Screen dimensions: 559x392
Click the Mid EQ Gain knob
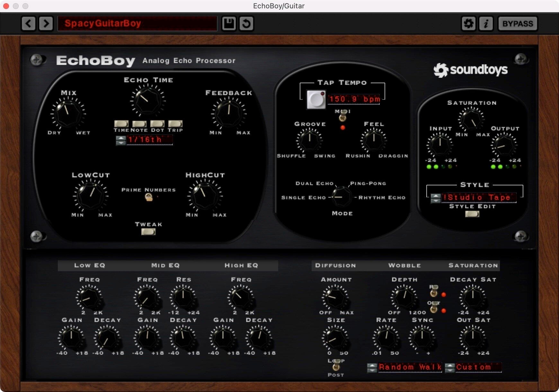147,338
